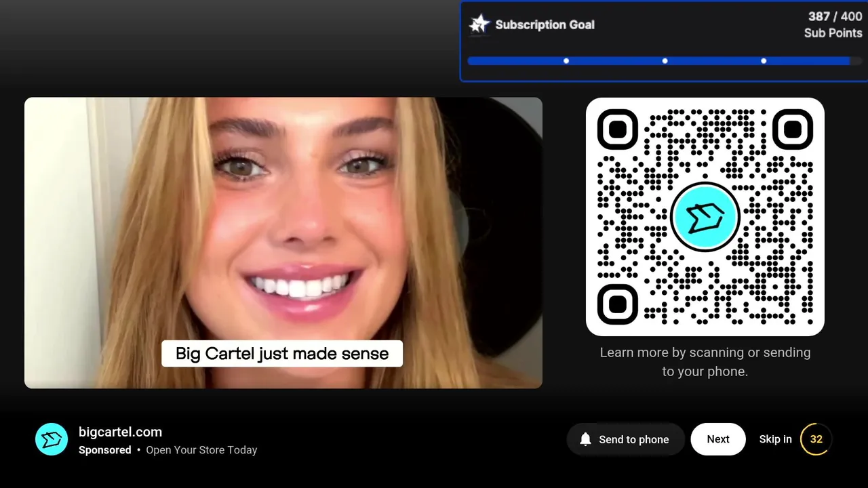The height and width of the screenshot is (488, 868).
Task: Open the bigcartel.com advertiser link
Action: point(120,432)
